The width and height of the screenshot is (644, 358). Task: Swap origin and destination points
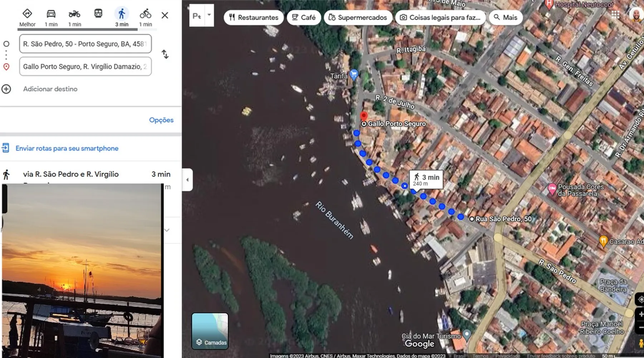click(x=165, y=54)
